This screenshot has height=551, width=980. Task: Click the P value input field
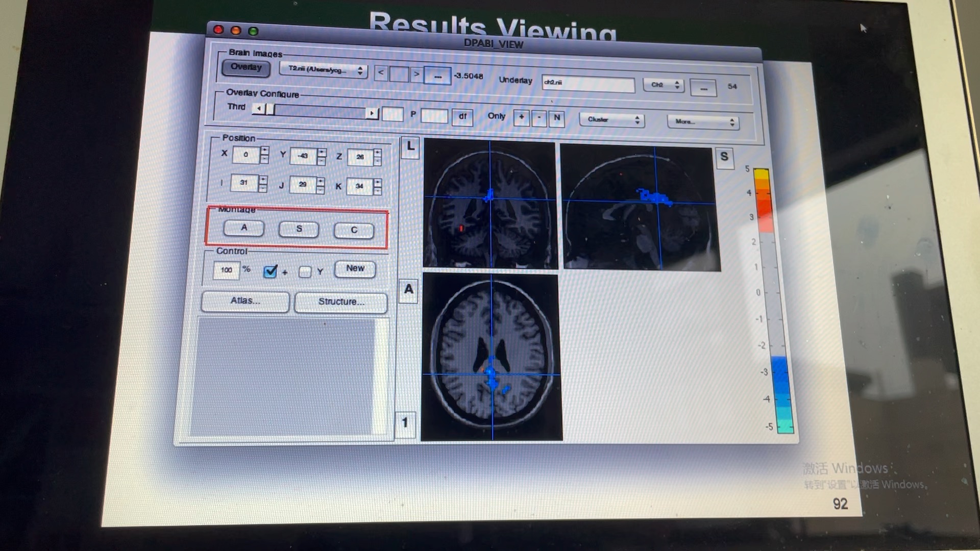[x=434, y=116]
